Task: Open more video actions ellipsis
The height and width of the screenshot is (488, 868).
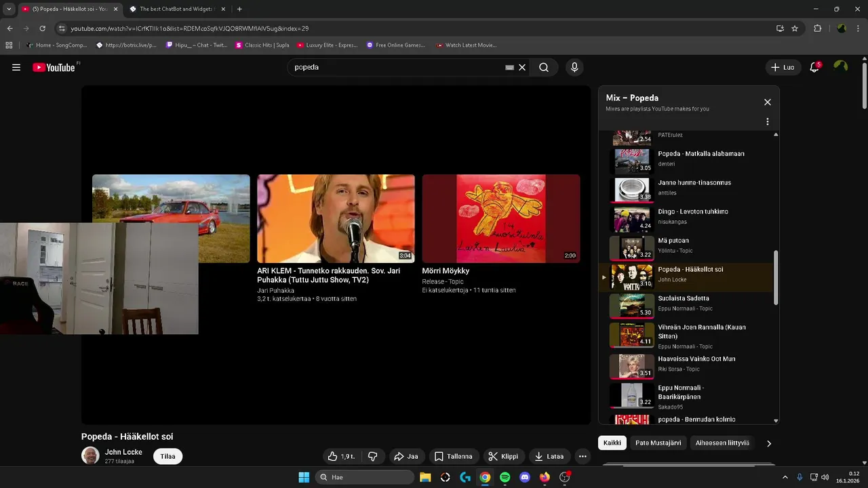Action: pos(582,456)
